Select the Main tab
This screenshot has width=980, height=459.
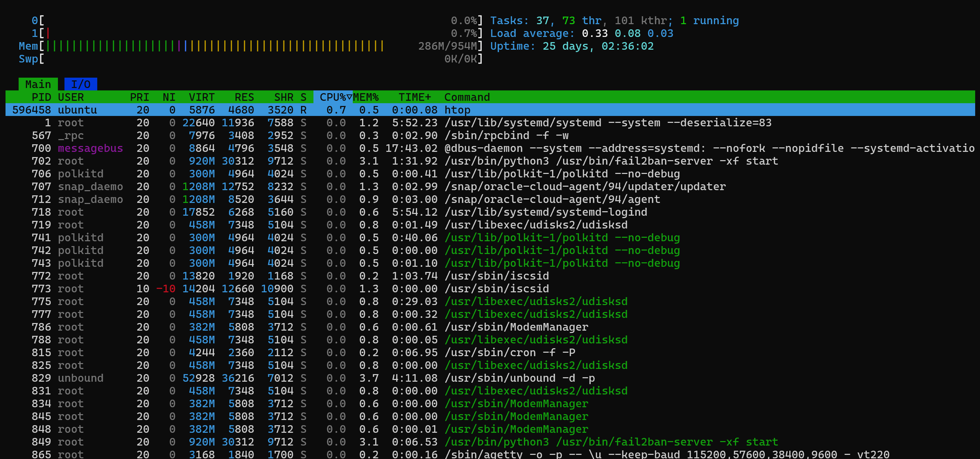pyautogui.click(x=38, y=84)
